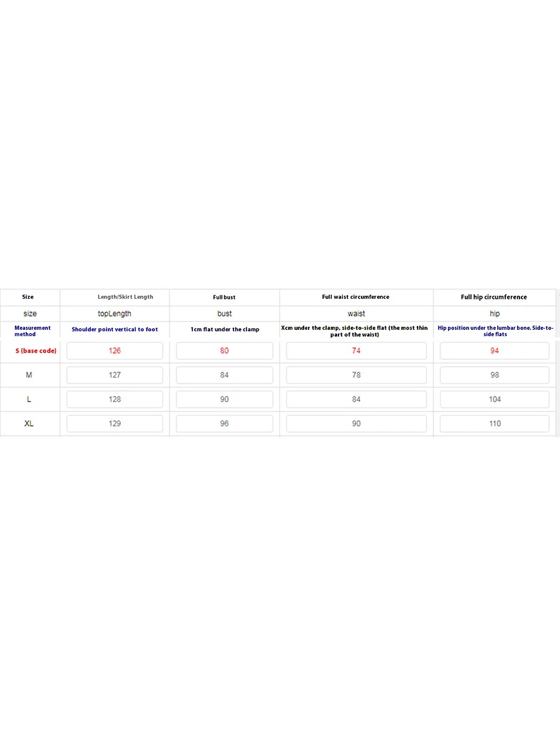The image size is (560, 747).
Task: Click the M waist field showing 78
Action: pos(356,375)
